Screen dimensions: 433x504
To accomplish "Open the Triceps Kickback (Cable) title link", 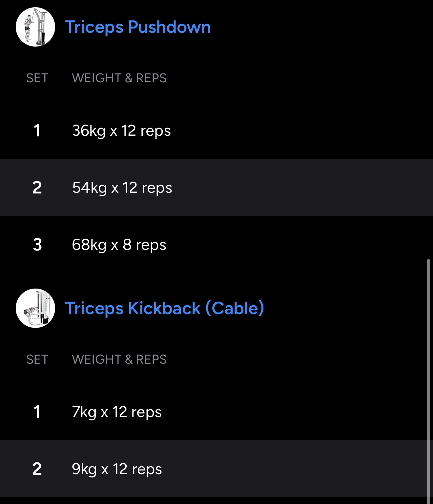I will click(164, 308).
